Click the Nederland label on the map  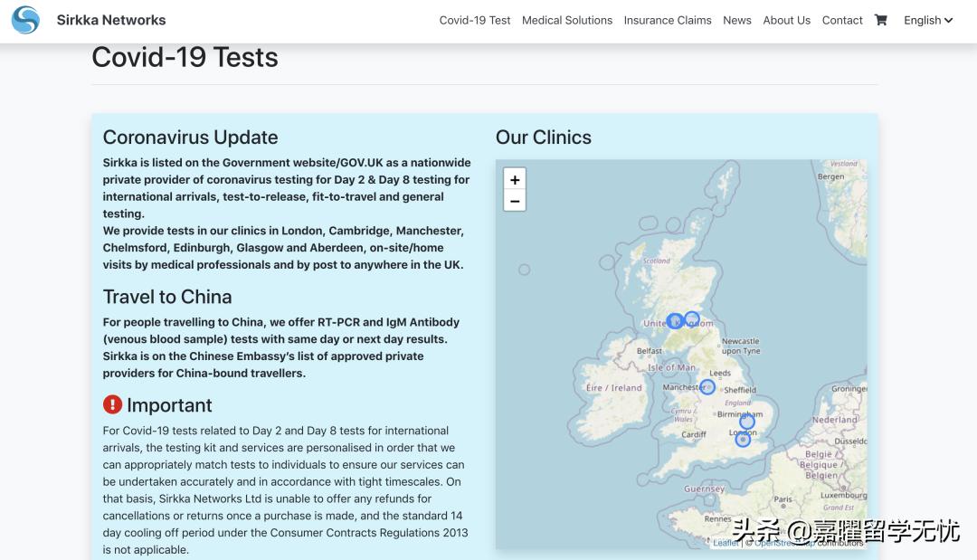point(835,420)
